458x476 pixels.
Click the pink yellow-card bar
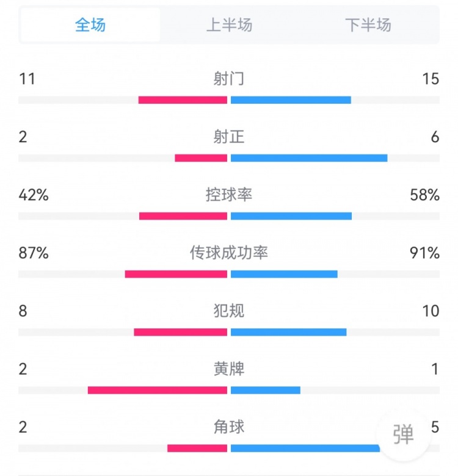(x=157, y=390)
